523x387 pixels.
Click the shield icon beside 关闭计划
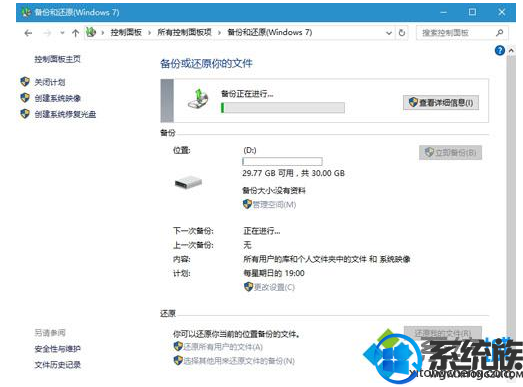pyautogui.click(x=25, y=82)
